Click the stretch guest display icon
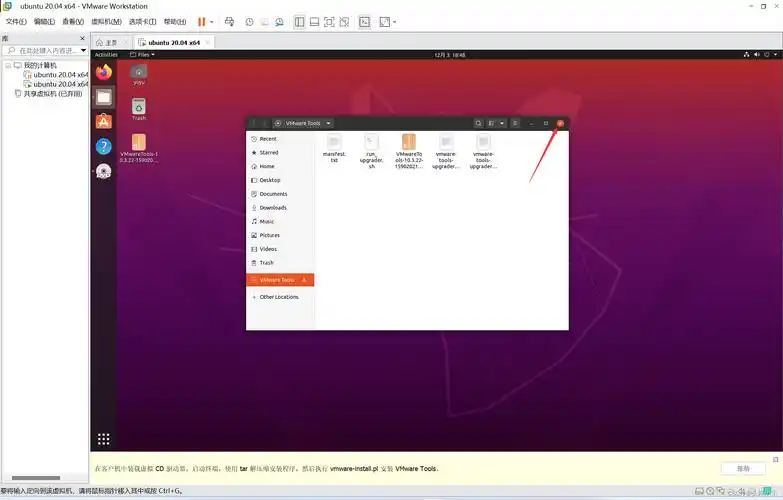This screenshot has width=783, height=500. click(x=385, y=22)
